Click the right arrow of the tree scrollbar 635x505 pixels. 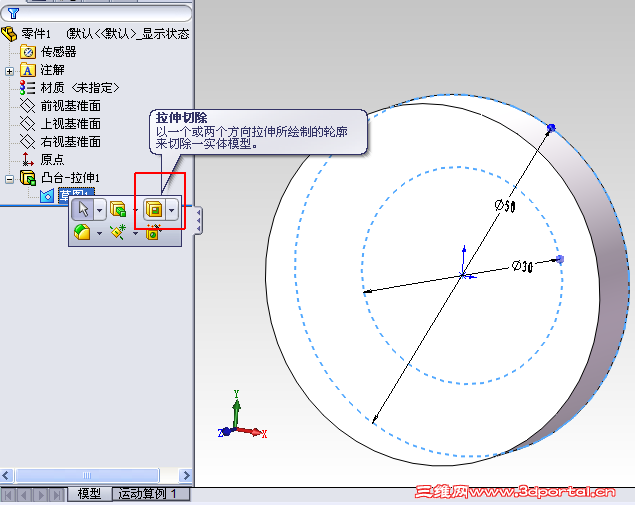[x=186, y=475]
